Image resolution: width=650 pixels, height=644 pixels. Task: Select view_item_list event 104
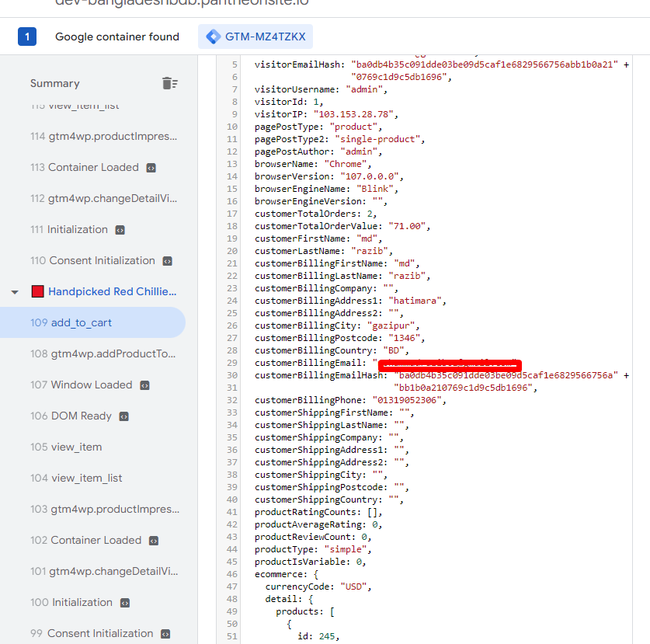pyautogui.click(x=87, y=478)
